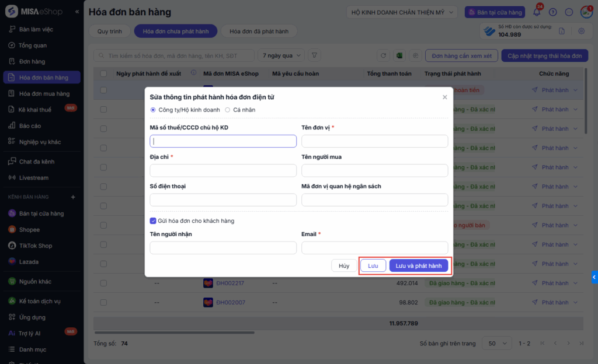
Task: Open the filter funnel icon
Action: [314, 55]
